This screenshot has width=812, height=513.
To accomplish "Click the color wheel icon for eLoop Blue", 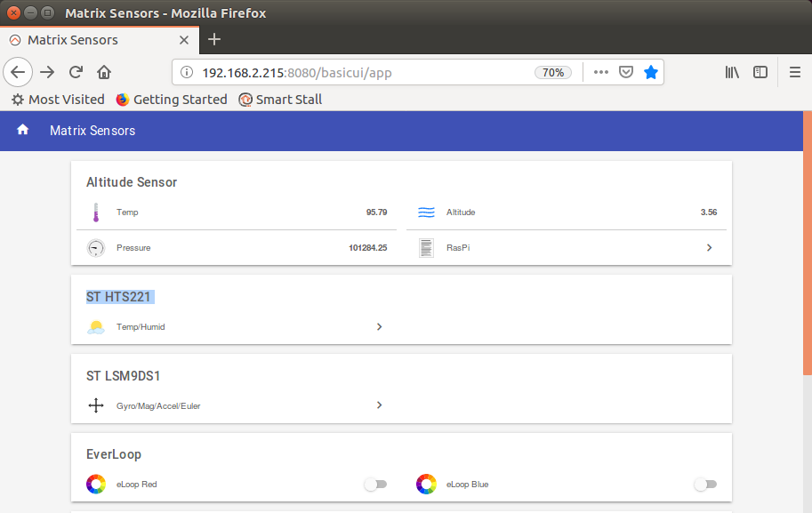I will click(x=426, y=484).
